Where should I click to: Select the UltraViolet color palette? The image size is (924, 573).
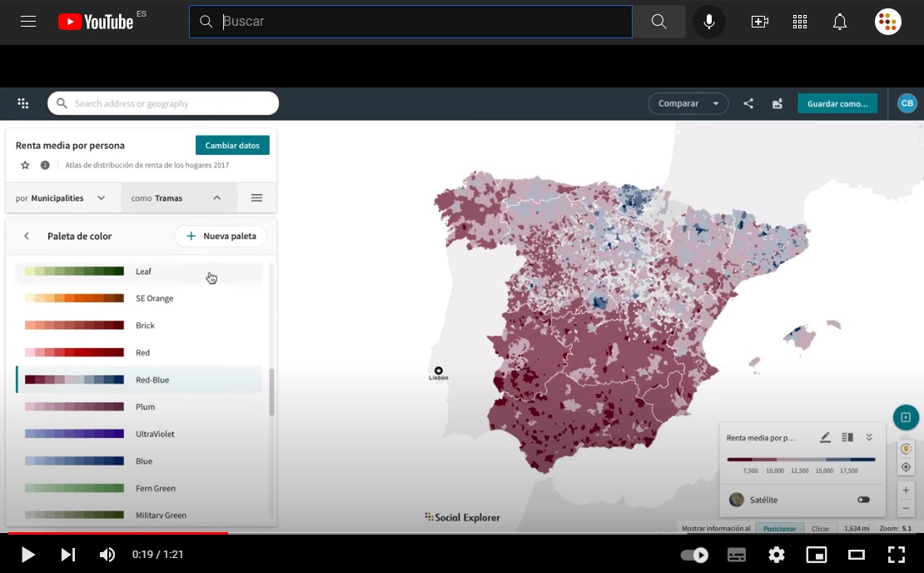(140, 434)
